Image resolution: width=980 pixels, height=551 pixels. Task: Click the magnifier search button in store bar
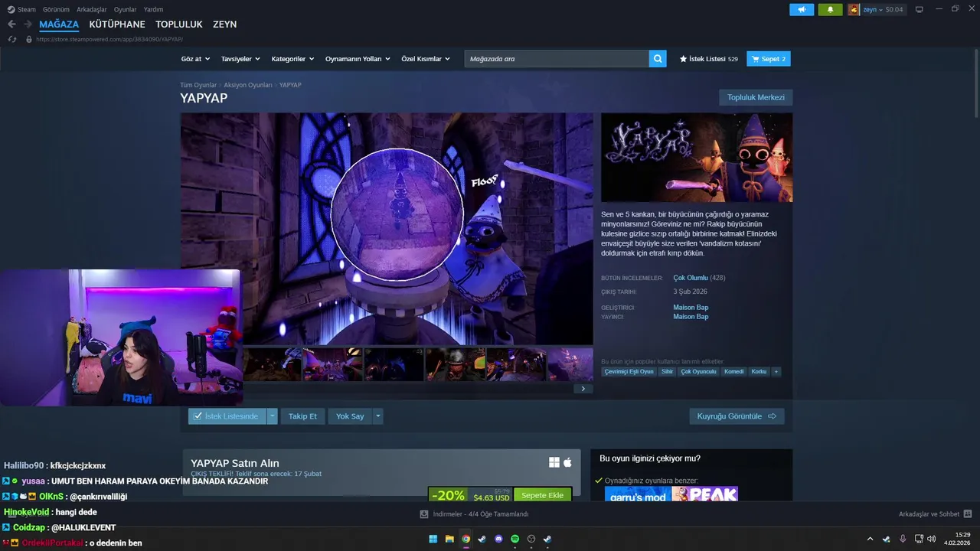[x=658, y=59]
